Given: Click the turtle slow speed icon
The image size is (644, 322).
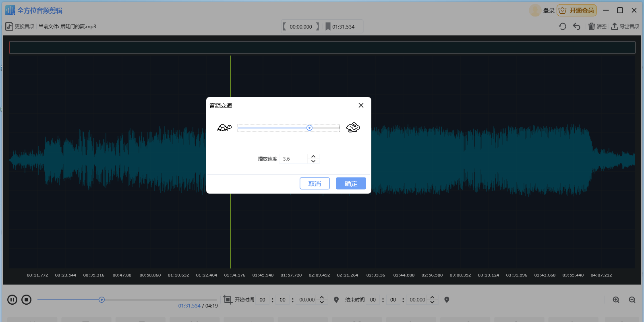Looking at the screenshot, I should pyautogui.click(x=224, y=128).
